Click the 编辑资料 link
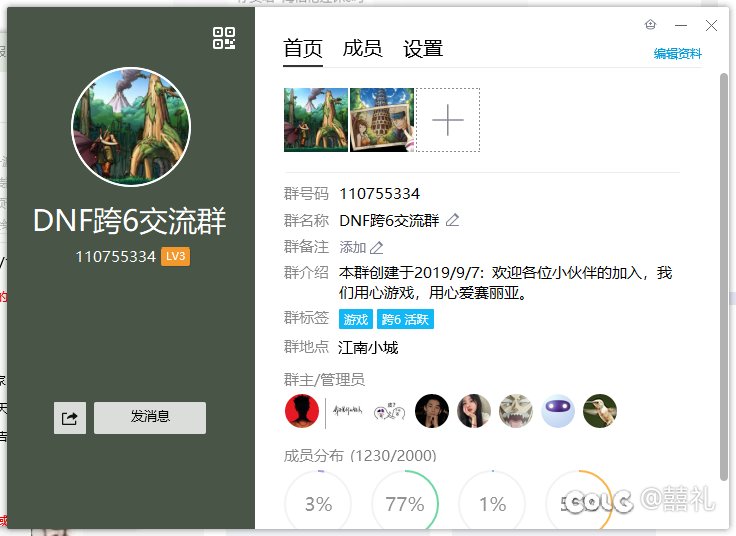 point(678,54)
